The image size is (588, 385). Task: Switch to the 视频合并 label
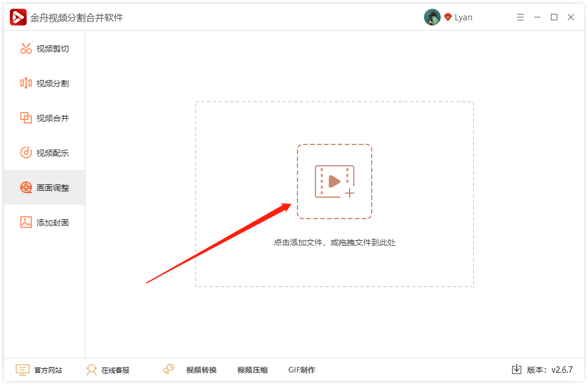[53, 118]
